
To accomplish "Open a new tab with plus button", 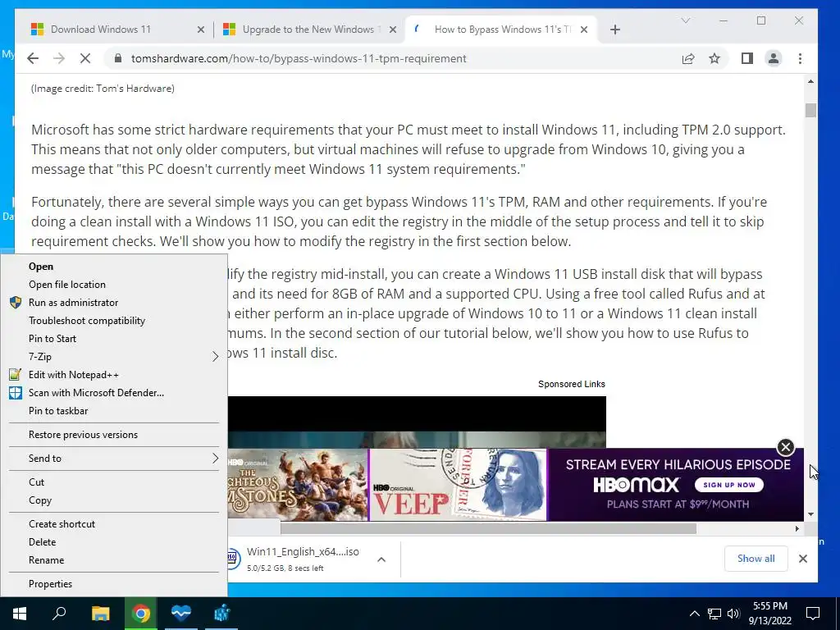I will [x=615, y=30].
